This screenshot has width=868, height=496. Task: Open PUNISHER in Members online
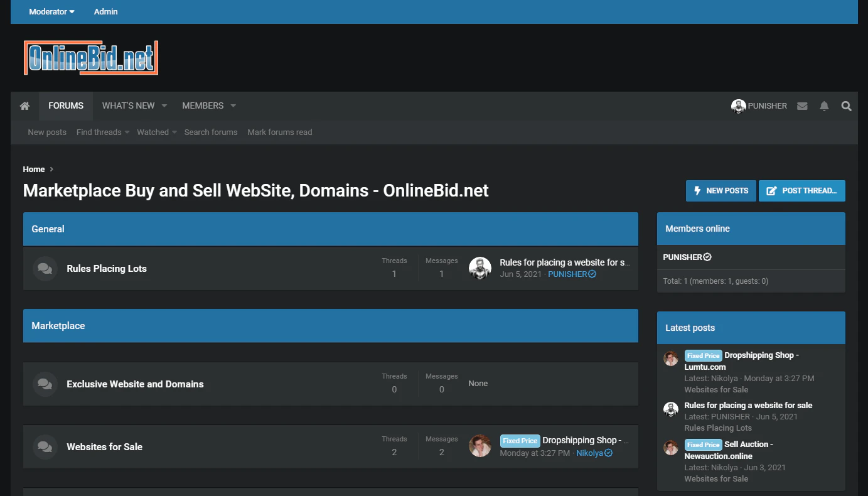pos(687,257)
